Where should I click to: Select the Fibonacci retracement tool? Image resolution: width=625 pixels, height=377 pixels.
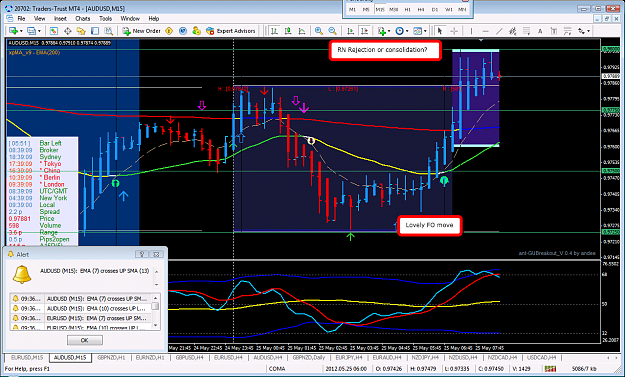[x=527, y=31]
